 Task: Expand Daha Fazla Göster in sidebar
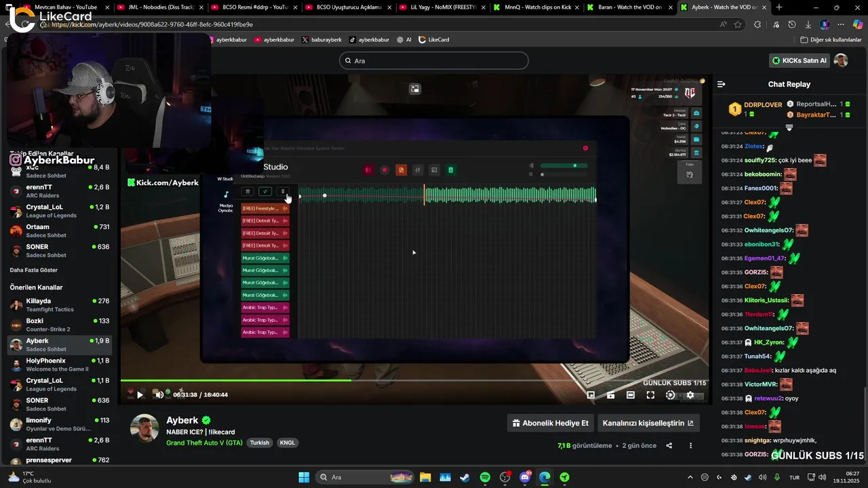[x=34, y=270]
